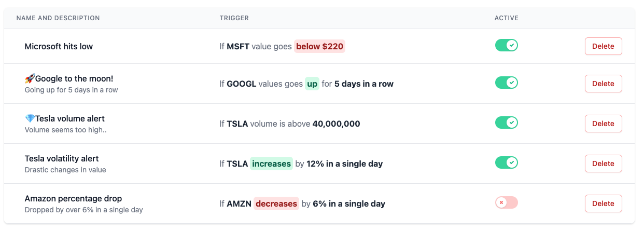Image resolution: width=644 pixels, height=231 pixels.
Task: Delete the Tesla volatility alert
Action: (603, 164)
